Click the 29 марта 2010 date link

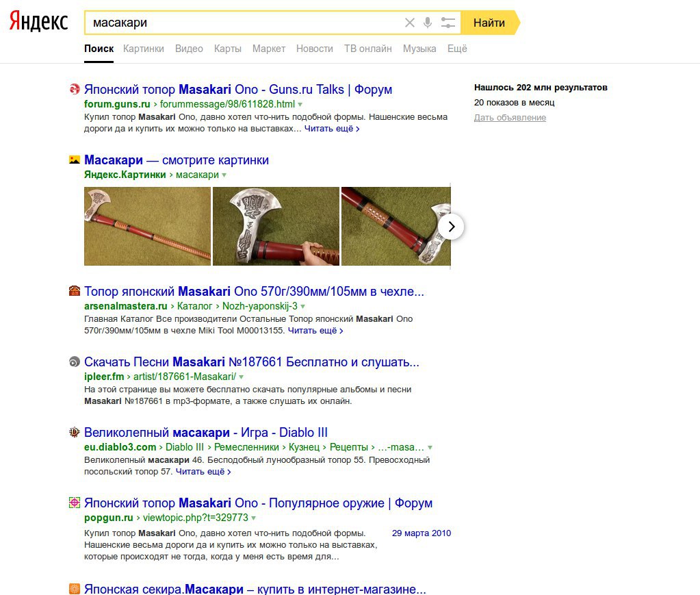coord(422,533)
